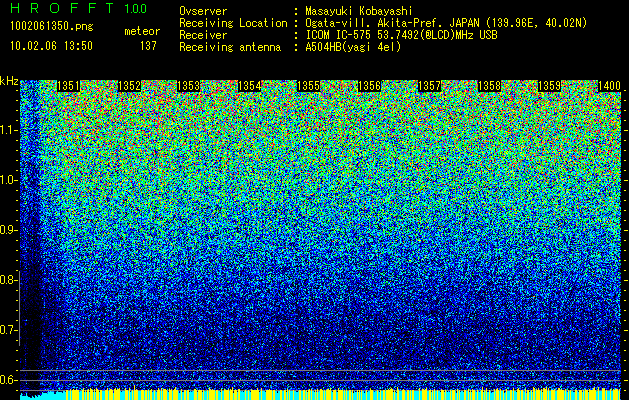629x400 pixels.
Task: Click the 0.6 frequency axis label
Action: click(8, 380)
